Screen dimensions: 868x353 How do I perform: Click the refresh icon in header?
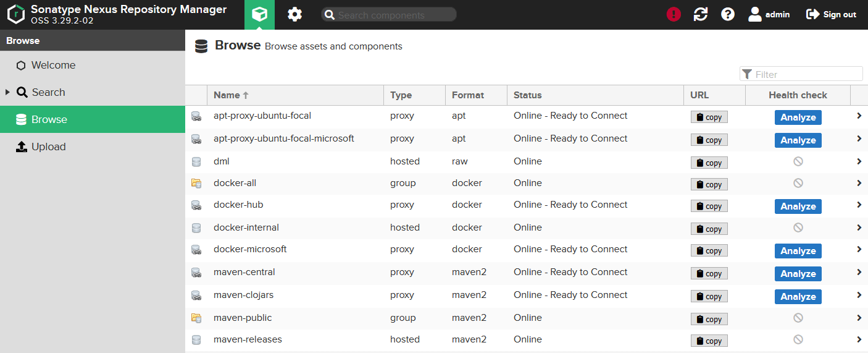pyautogui.click(x=701, y=14)
